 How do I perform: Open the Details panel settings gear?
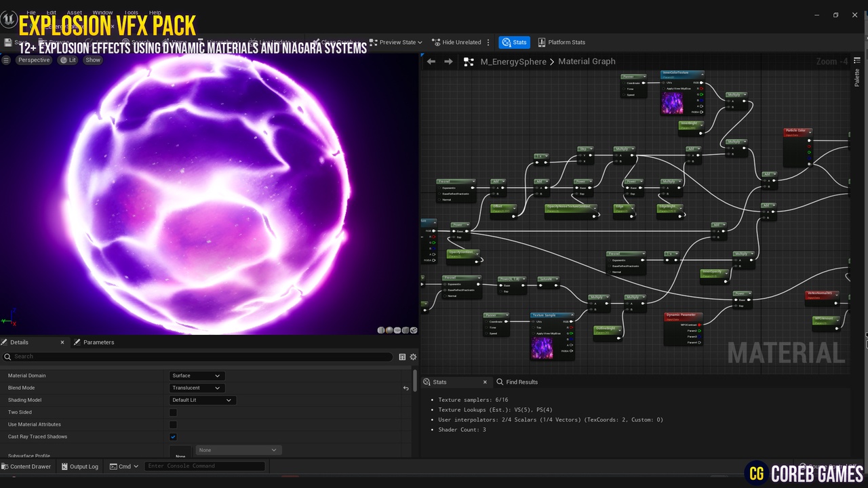pos(413,357)
